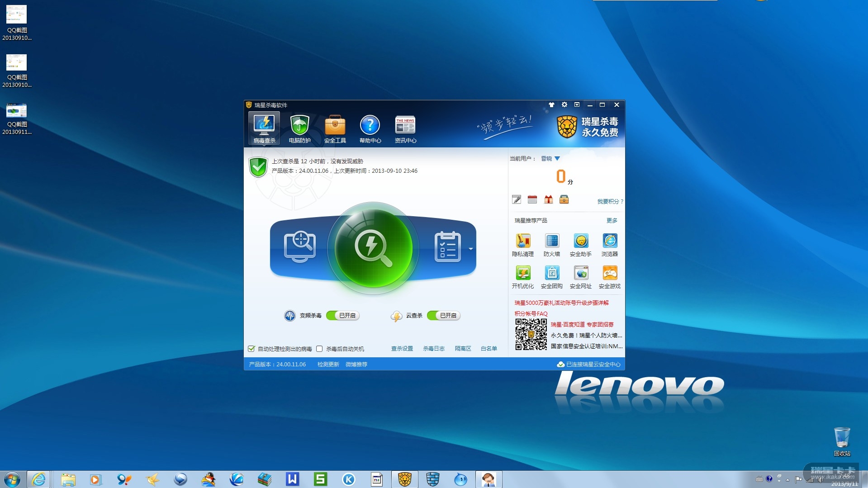The height and width of the screenshot is (488, 868).
Task: Open the customer service headset taskbar icon
Action: pyautogui.click(x=489, y=479)
